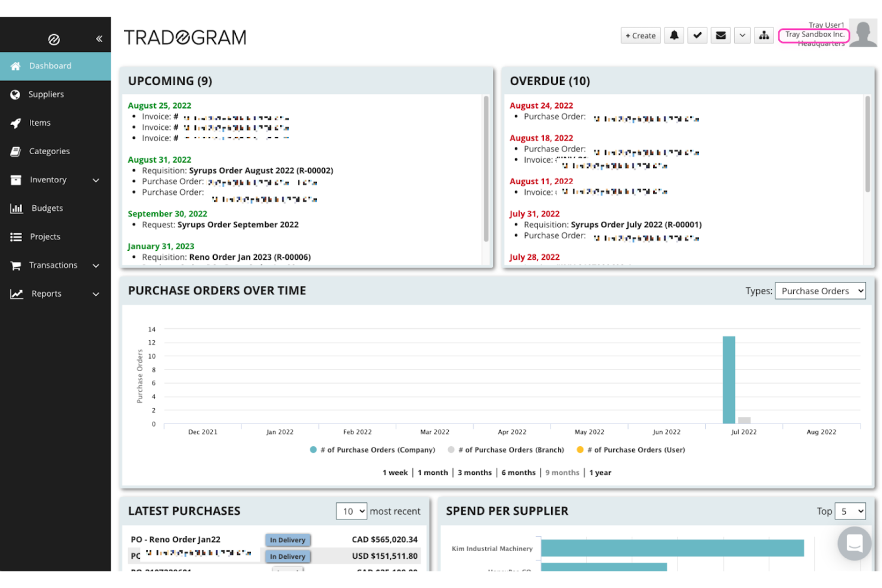Screen dimensions: 882x588
Task: Open PO - Reno Order Jan22
Action: click(176, 540)
